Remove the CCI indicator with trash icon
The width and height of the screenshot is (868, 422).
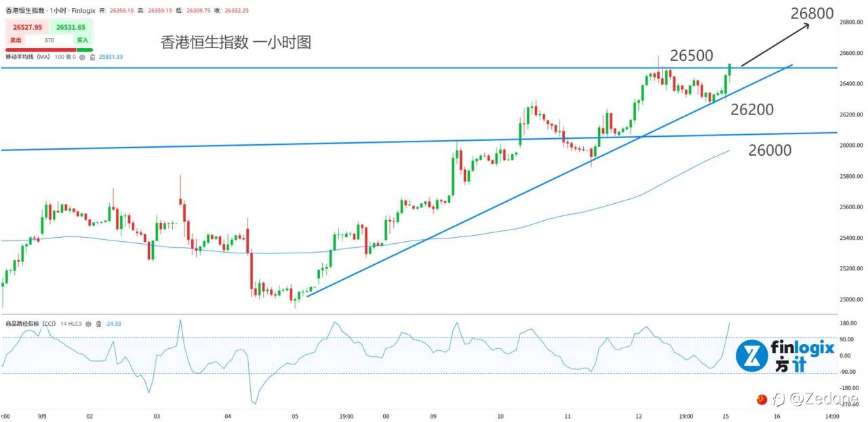coord(99,324)
